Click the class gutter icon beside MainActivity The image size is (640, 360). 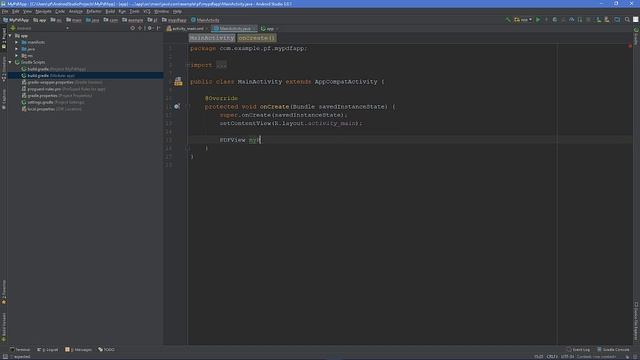pyautogui.click(x=178, y=81)
